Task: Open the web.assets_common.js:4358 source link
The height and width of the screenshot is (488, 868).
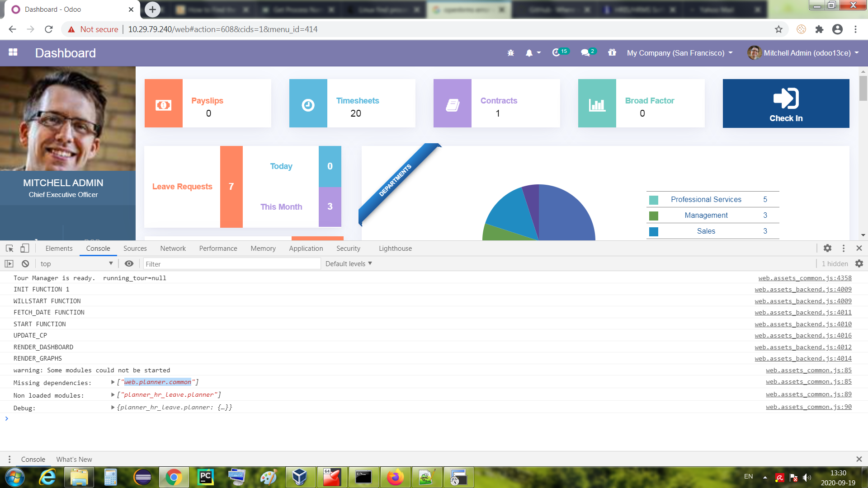Action: click(x=805, y=278)
